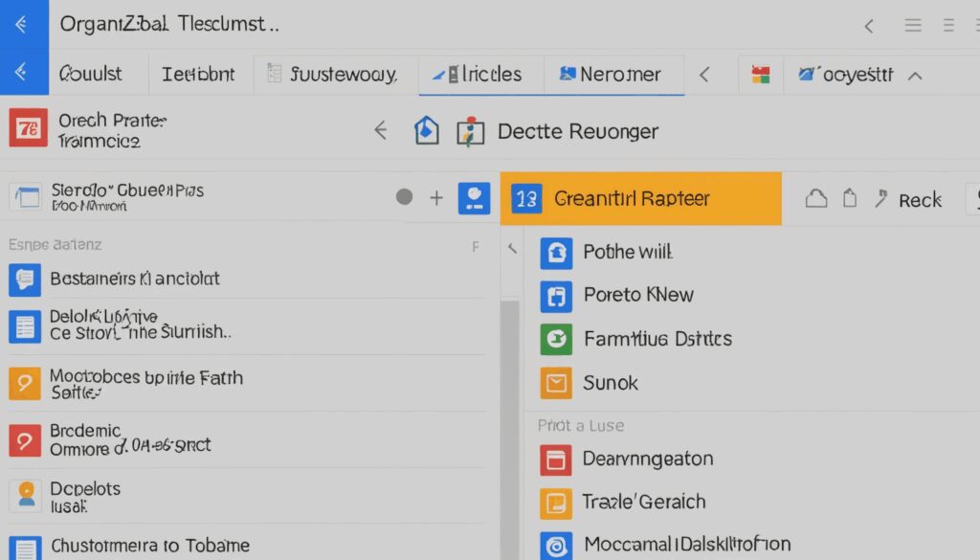Click the left chevron after the Neromer tab
The width and height of the screenshot is (980, 560).
704,75
